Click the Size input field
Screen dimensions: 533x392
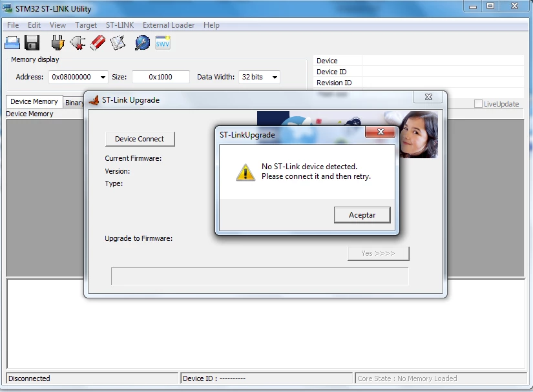160,77
